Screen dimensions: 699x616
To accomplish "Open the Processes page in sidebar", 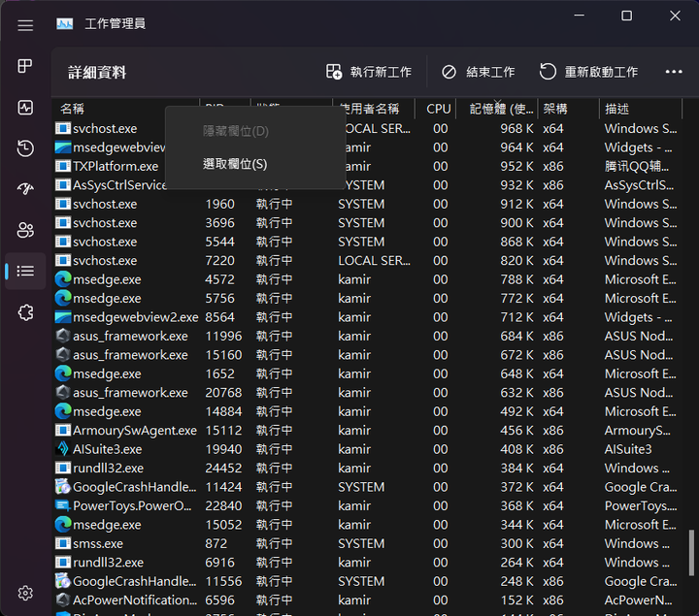I will click(25, 66).
